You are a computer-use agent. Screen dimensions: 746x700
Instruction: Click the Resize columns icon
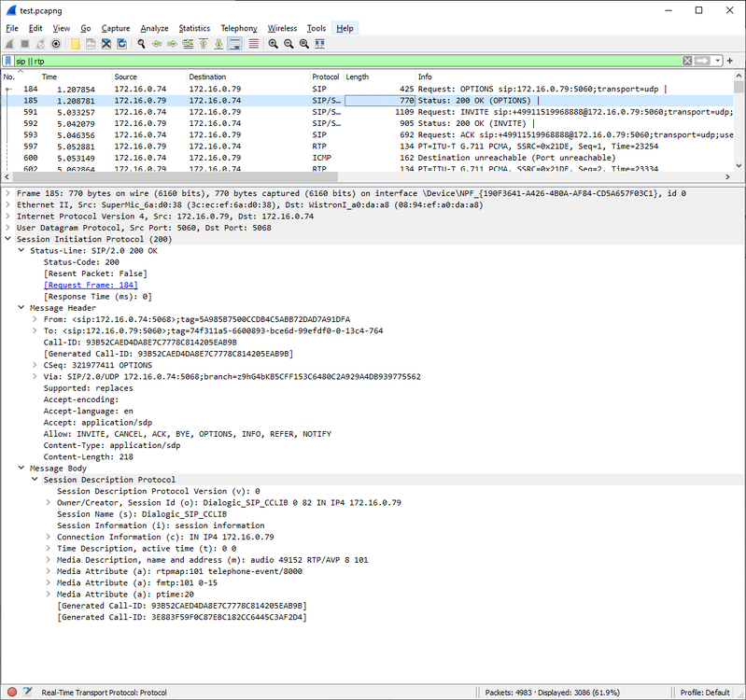pos(319,44)
